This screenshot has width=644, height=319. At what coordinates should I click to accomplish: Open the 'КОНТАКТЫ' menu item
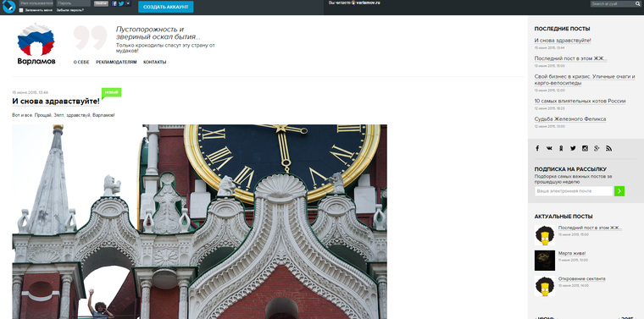coord(155,63)
